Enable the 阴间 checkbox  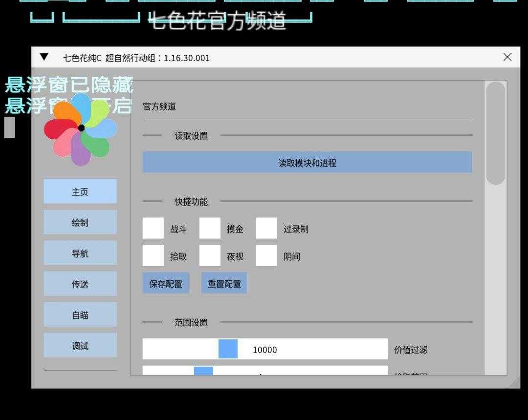[266, 256]
